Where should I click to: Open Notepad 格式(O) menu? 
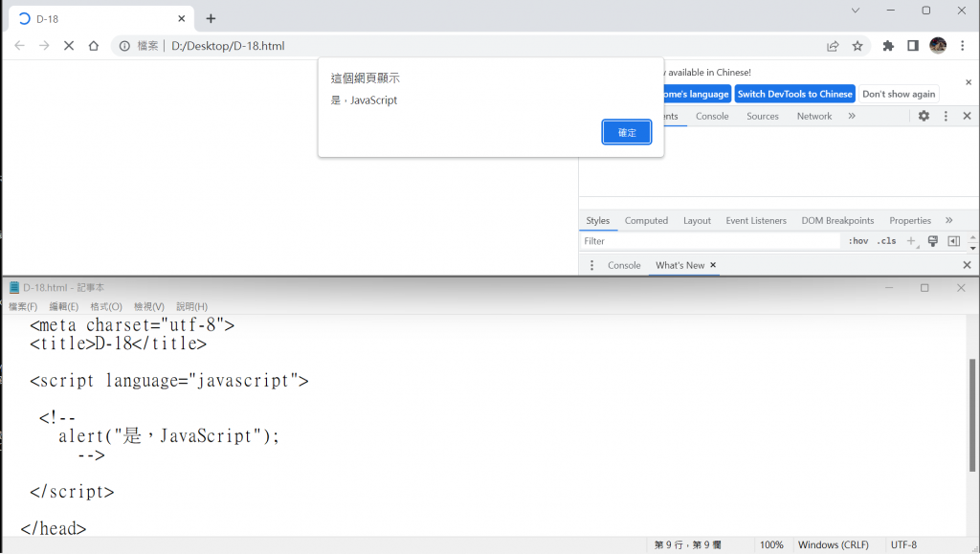tap(106, 307)
